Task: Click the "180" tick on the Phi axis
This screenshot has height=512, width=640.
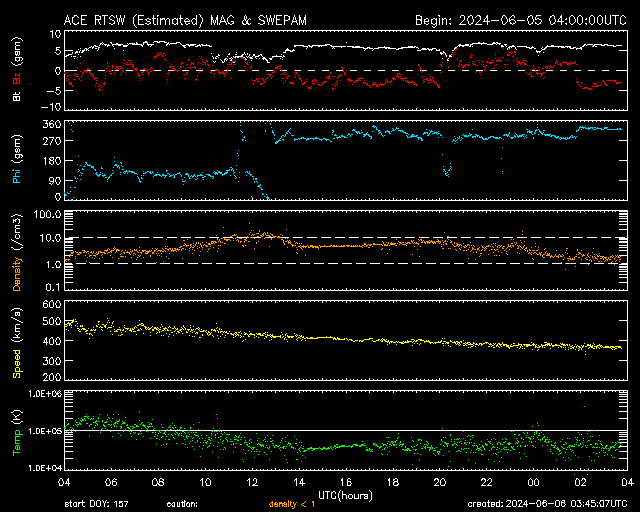Action: tap(52, 161)
